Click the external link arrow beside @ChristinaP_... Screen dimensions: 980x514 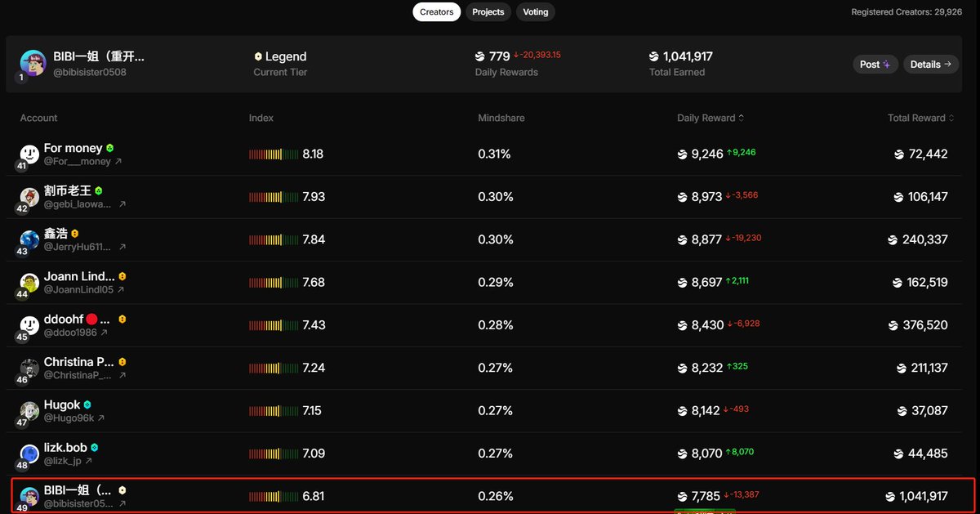coord(122,375)
